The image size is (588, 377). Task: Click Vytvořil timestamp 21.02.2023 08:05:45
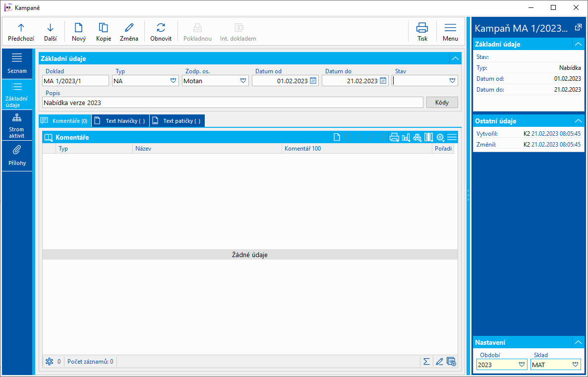coord(556,133)
